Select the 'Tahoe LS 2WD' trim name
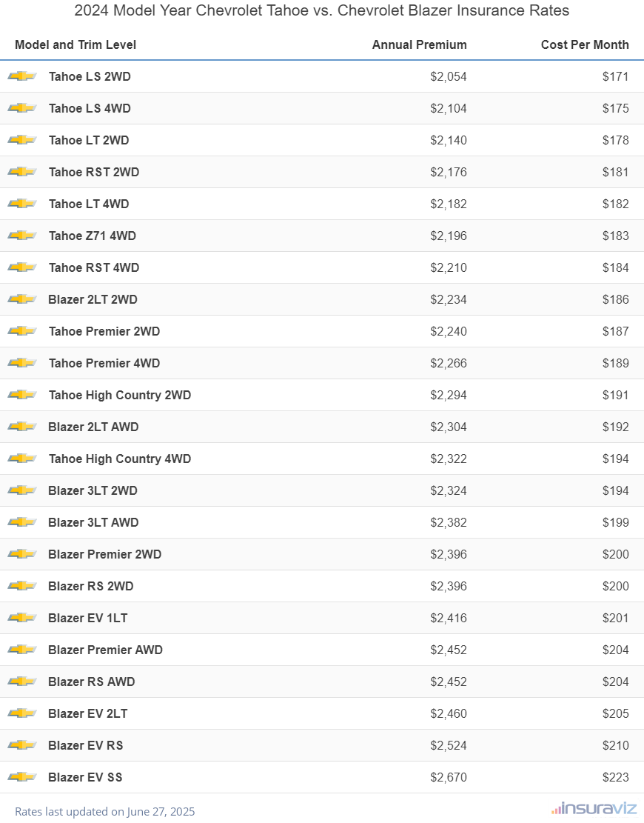 point(90,76)
